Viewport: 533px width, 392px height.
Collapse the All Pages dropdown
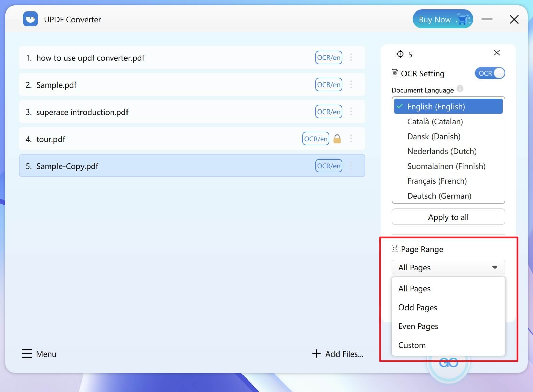(x=448, y=267)
